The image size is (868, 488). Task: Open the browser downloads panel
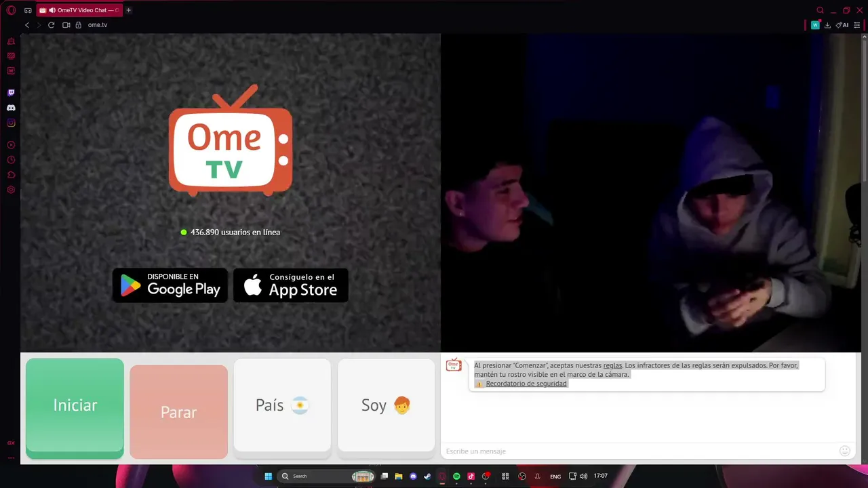[827, 25]
